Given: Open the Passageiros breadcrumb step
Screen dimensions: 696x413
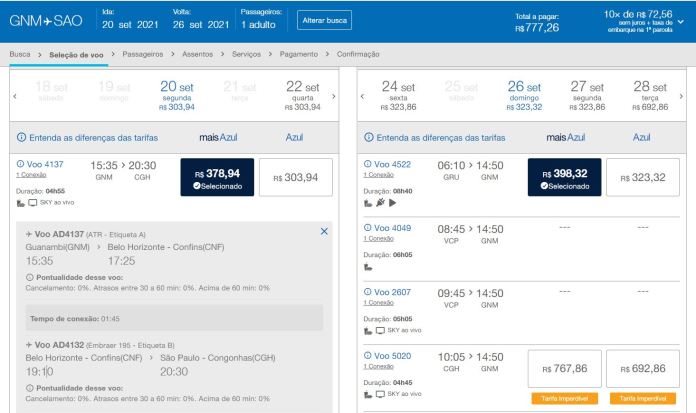Looking at the screenshot, I should (142, 54).
